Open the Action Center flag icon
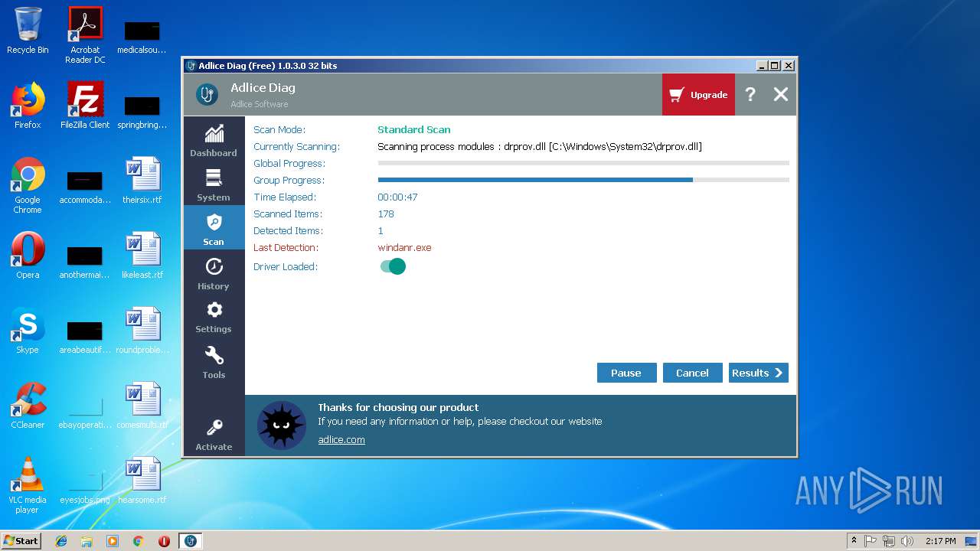980x551 pixels. click(x=871, y=541)
